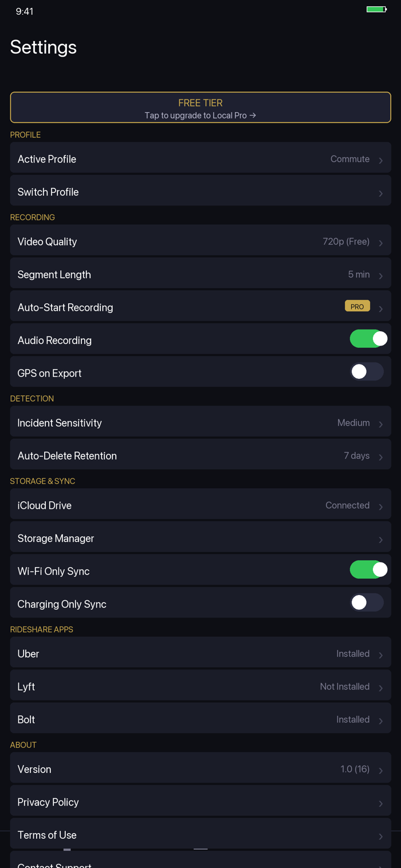Open Uber rideshare app settings
This screenshot has height=868, width=401.
(x=200, y=653)
